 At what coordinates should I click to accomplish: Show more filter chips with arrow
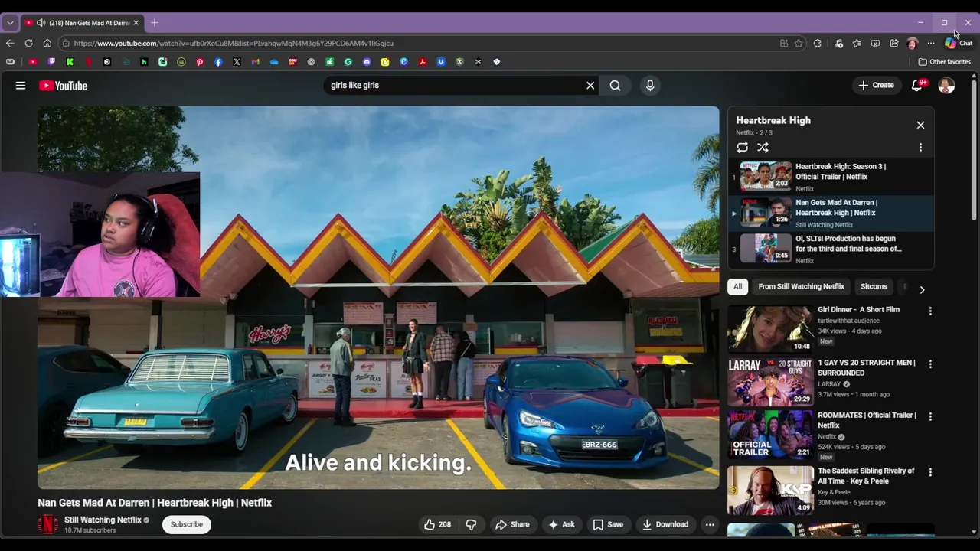click(x=922, y=290)
